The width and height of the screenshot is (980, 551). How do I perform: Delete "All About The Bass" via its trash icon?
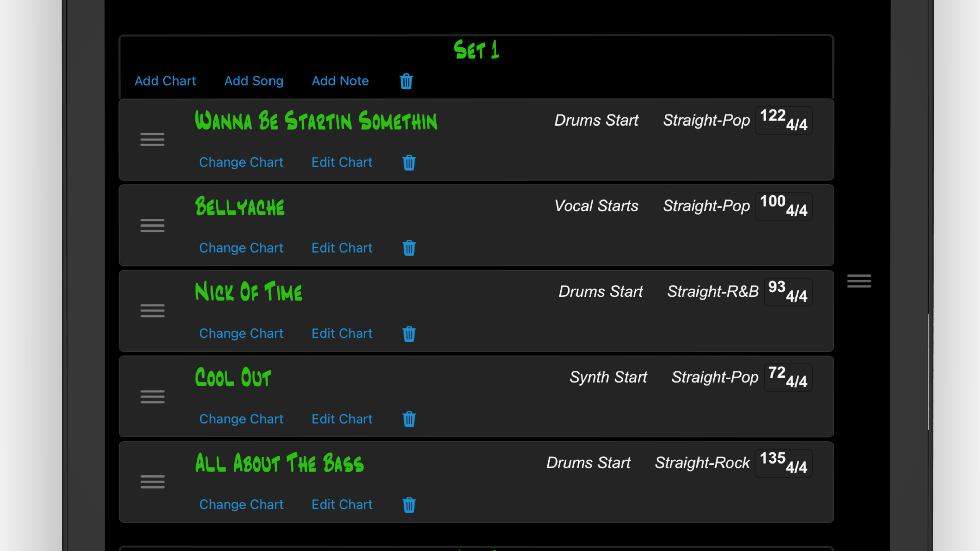click(409, 505)
